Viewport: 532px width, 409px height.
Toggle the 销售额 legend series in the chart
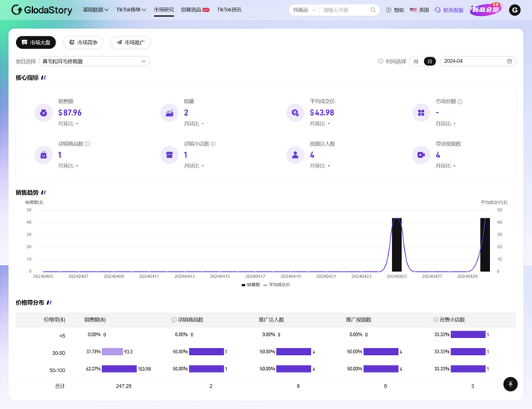pos(251,284)
